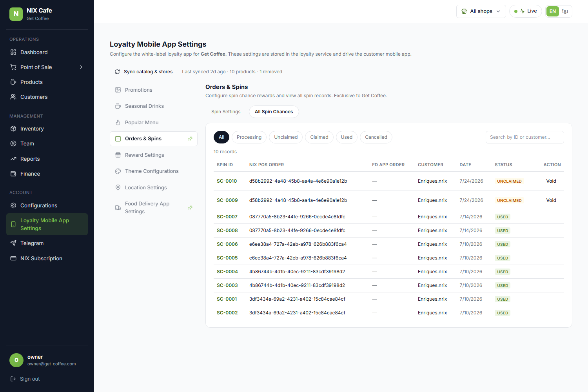Open the Dashboard icon in sidebar
Screen dimensions: 588x392
coord(13,52)
